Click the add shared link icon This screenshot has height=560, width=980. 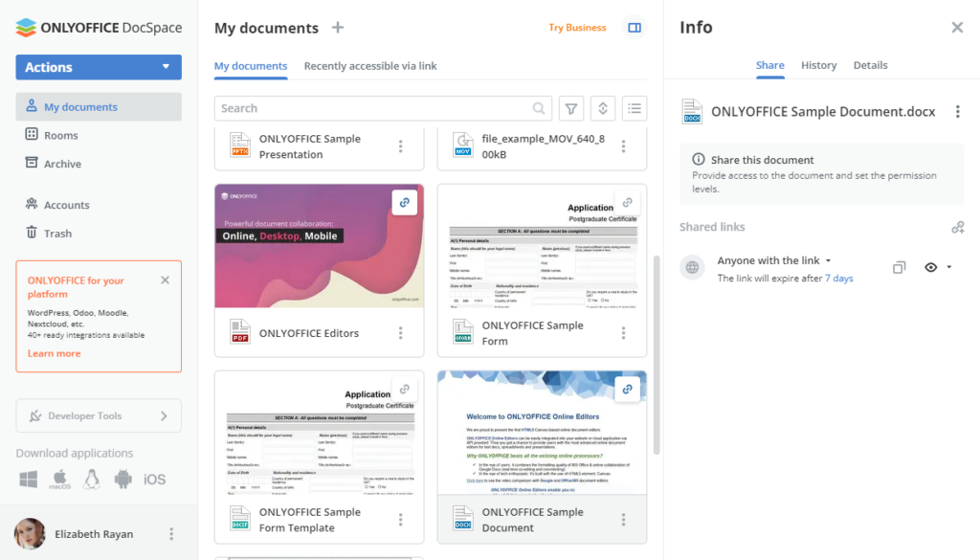[x=958, y=227]
